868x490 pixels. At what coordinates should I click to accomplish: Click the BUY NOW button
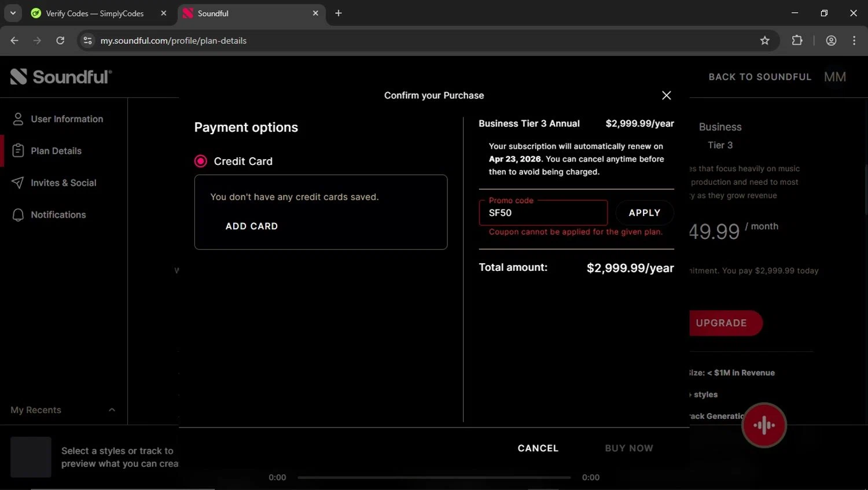(x=629, y=448)
